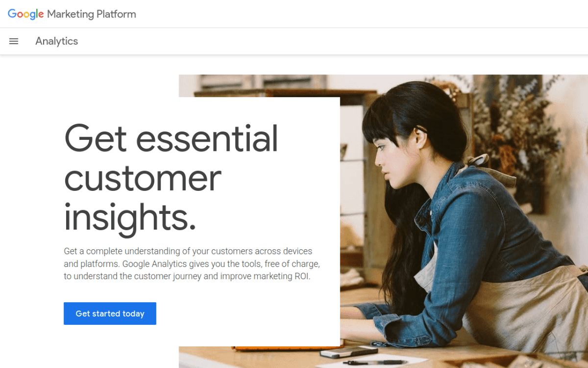The height and width of the screenshot is (368, 588).
Task: Open the hamburger navigation menu
Action: point(14,41)
